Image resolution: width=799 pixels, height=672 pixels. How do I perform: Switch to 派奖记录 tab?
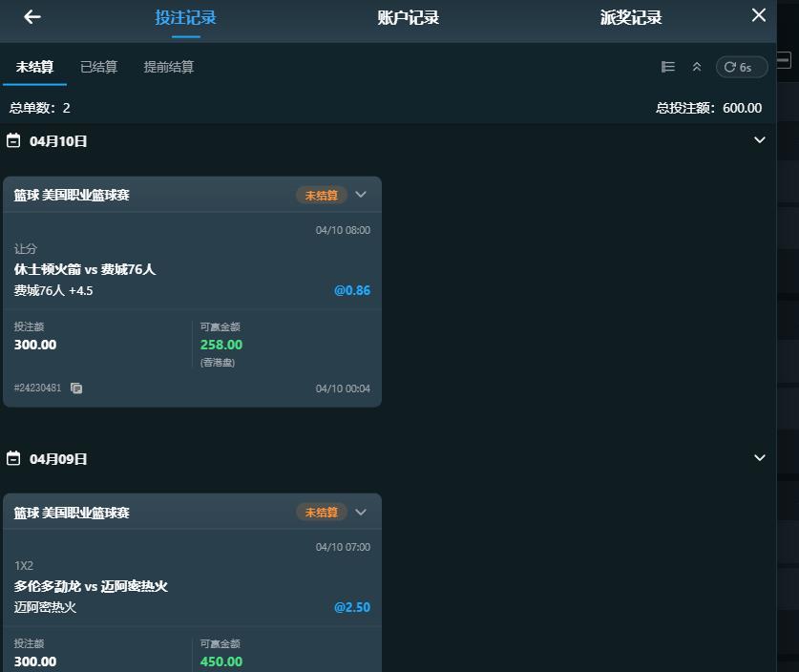[631, 18]
